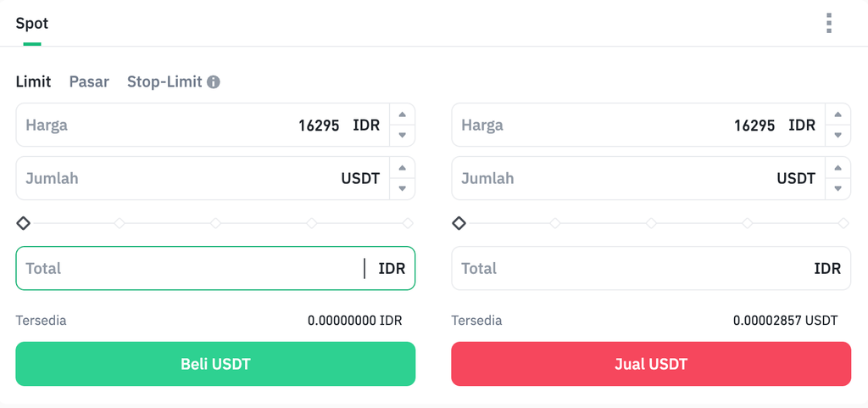Decrease the buy price with the down arrow

click(x=402, y=135)
